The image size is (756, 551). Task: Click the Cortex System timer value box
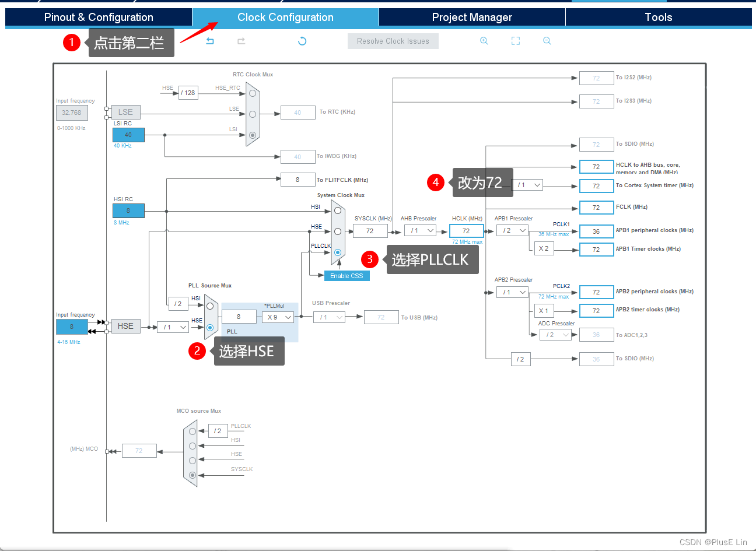coord(596,186)
